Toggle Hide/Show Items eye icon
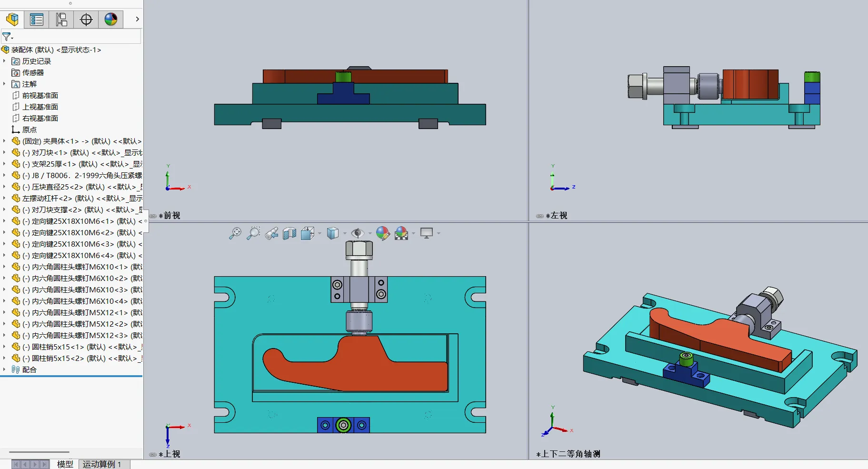The height and width of the screenshot is (469, 868). click(x=358, y=233)
